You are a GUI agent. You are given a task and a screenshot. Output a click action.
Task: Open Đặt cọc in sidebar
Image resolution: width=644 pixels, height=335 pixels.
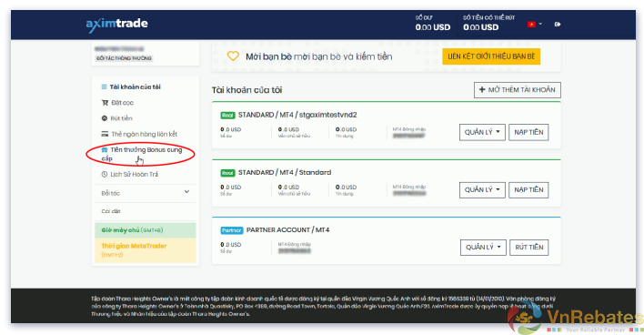tap(122, 103)
